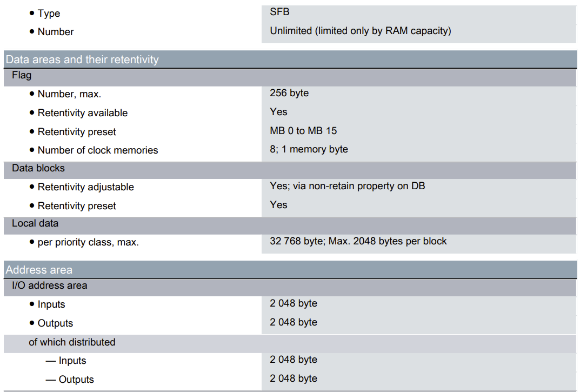The height and width of the screenshot is (392, 580).
Task: Click the "Number of clock memories" label
Action: tap(98, 150)
